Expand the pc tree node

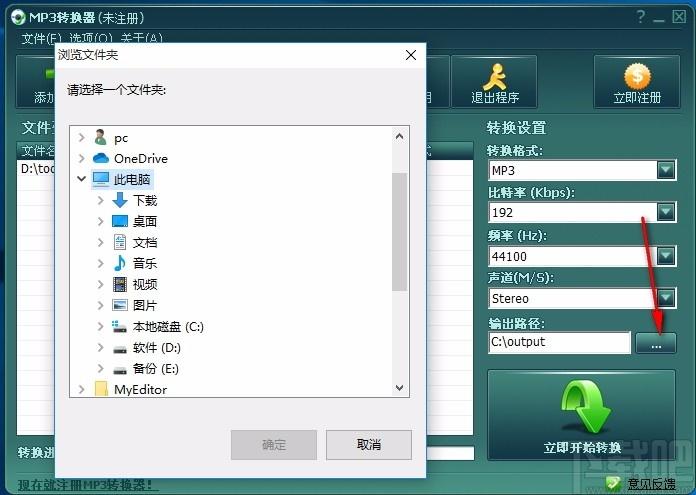tap(81, 138)
